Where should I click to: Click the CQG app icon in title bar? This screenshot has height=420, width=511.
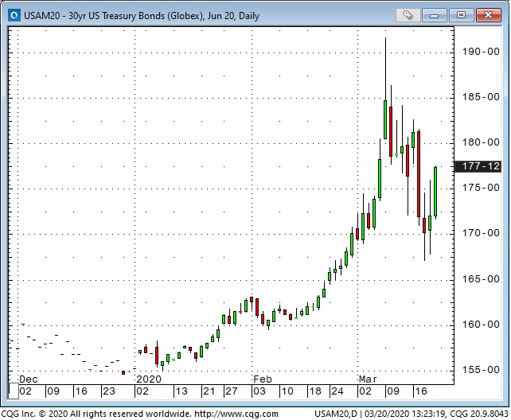click(14, 15)
